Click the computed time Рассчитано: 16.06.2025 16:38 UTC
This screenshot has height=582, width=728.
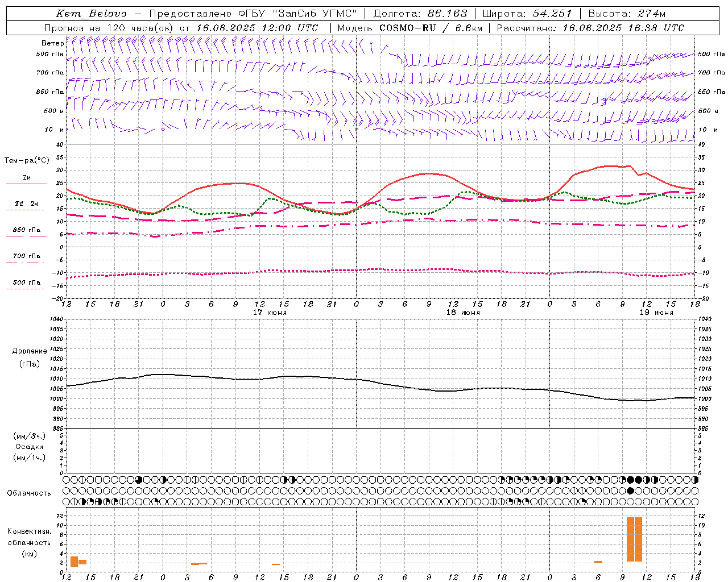pos(590,28)
